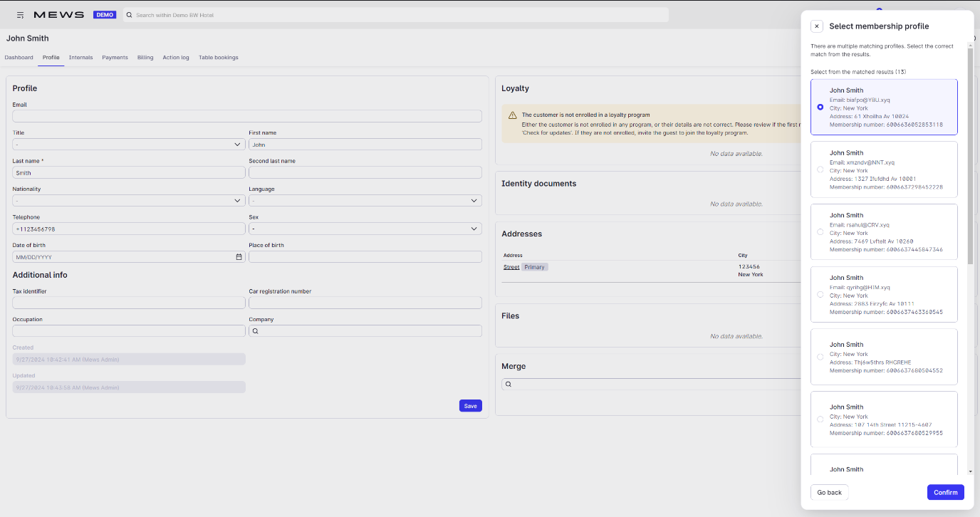Expand the Nationality dropdown

pos(236,200)
